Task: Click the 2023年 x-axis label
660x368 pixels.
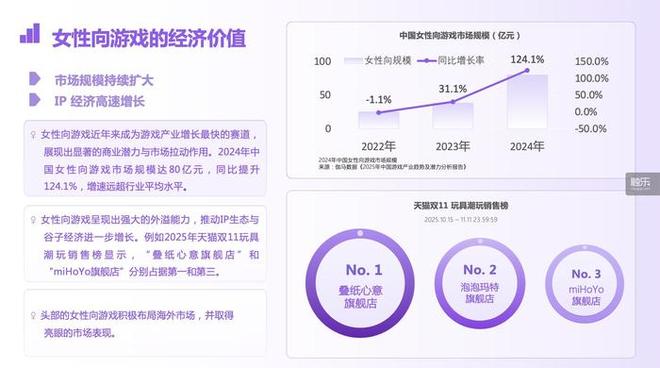Action: pos(452,146)
